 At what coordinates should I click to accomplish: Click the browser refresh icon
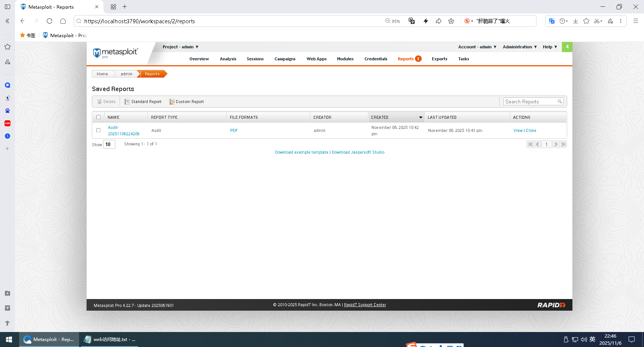(49, 21)
